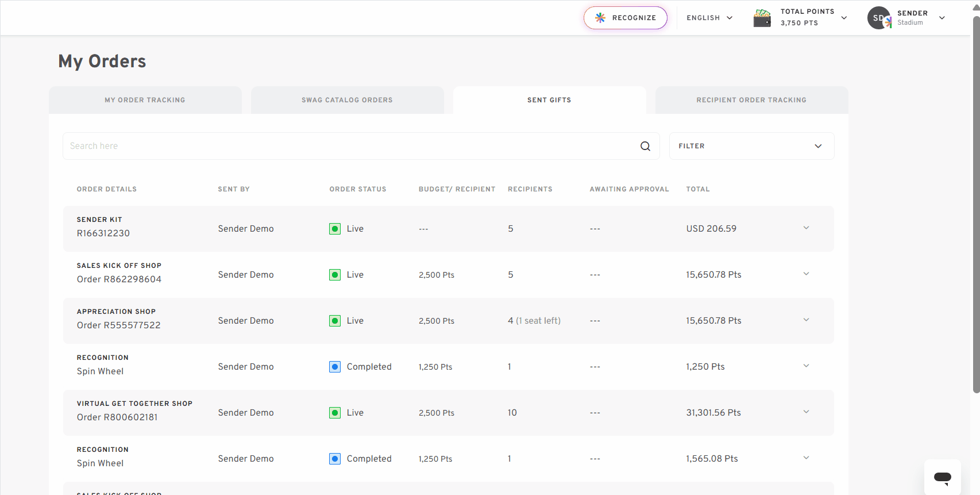Expand the Sender Kit R166312230 row
This screenshot has height=495, width=980.
pyautogui.click(x=806, y=228)
